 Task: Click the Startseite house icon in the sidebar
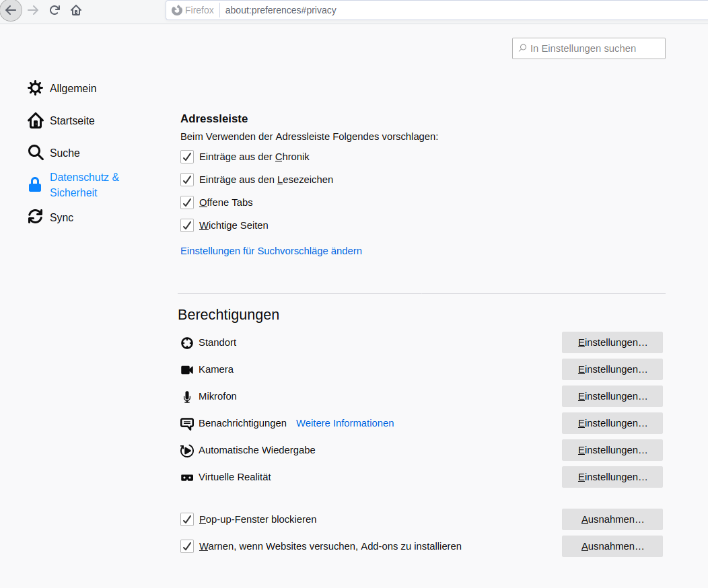click(35, 120)
